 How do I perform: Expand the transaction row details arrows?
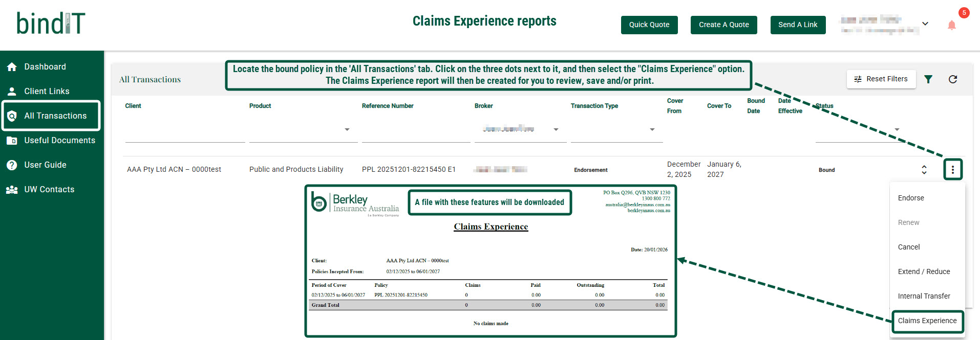point(924,170)
